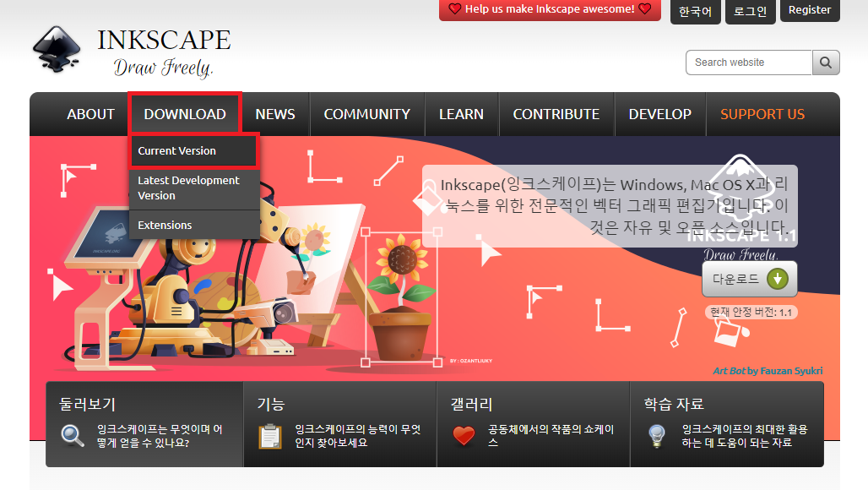Click the Register button
This screenshot has height=490, width=868.
click(810, 10)
